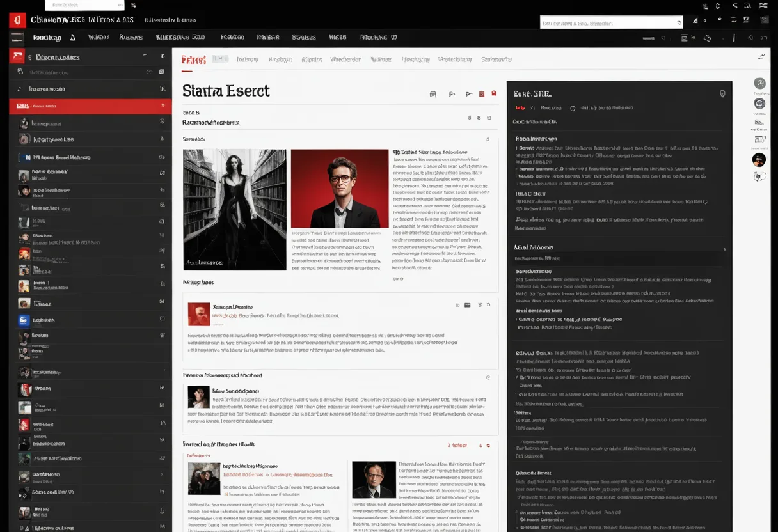Click the gray round icon atop right rail

(759, 83)
